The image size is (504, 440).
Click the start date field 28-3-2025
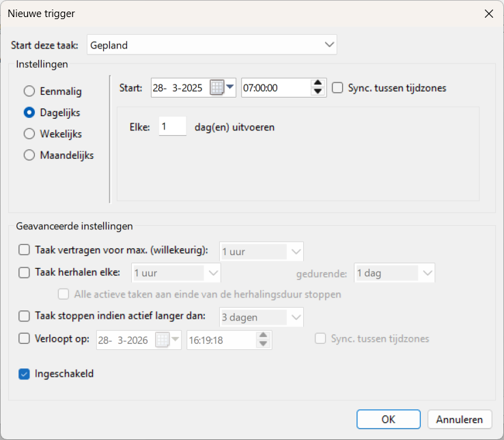point(180,87)
